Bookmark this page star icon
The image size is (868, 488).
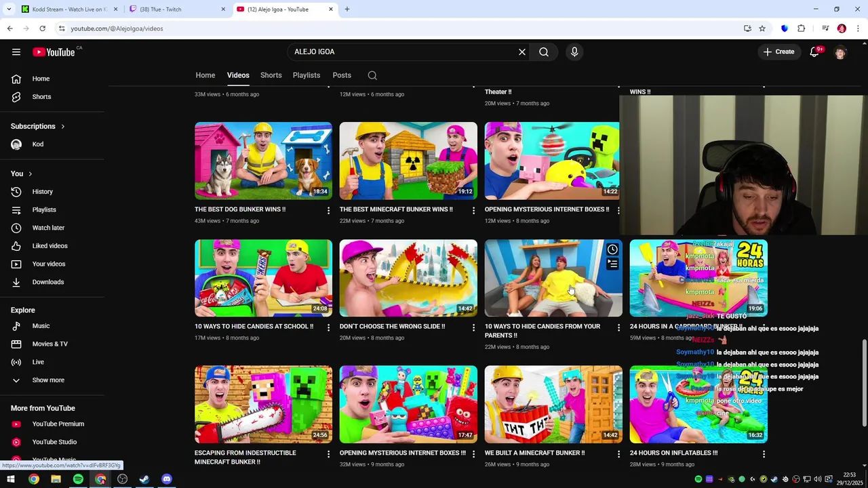click(x=762, y=28)
